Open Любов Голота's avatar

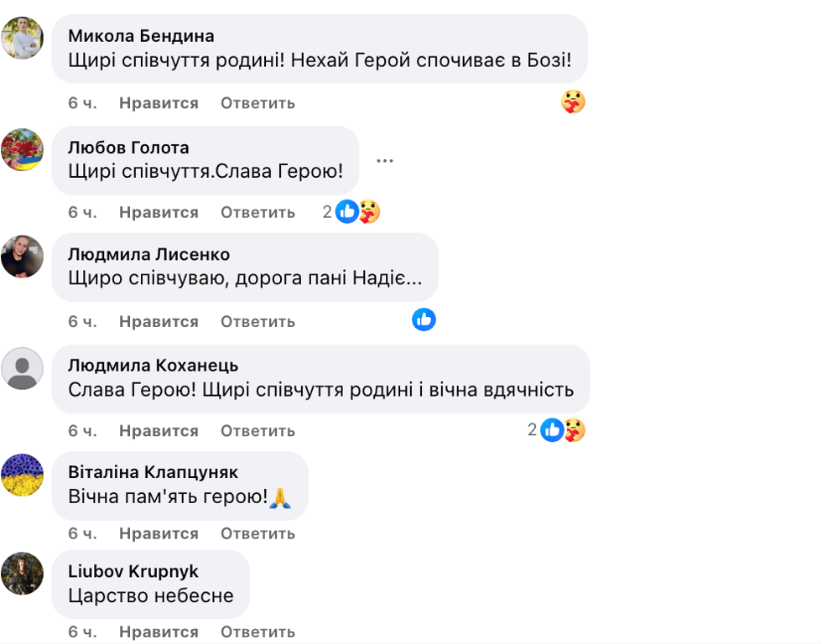23,149
